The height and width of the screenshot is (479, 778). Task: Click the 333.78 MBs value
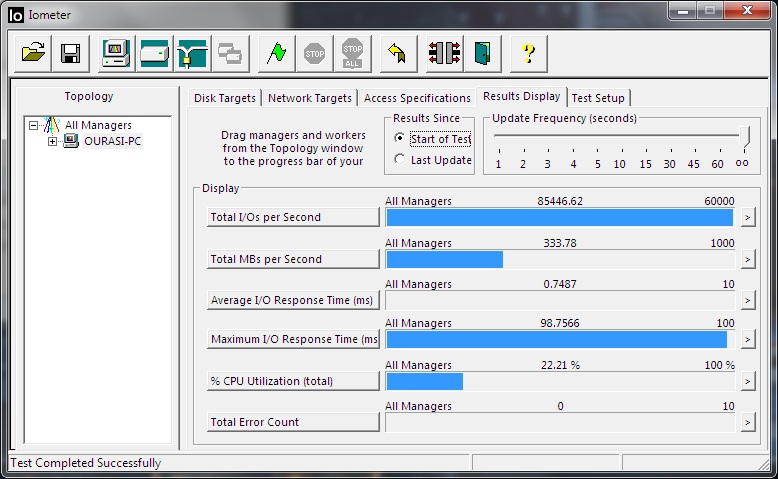[560, 243]
